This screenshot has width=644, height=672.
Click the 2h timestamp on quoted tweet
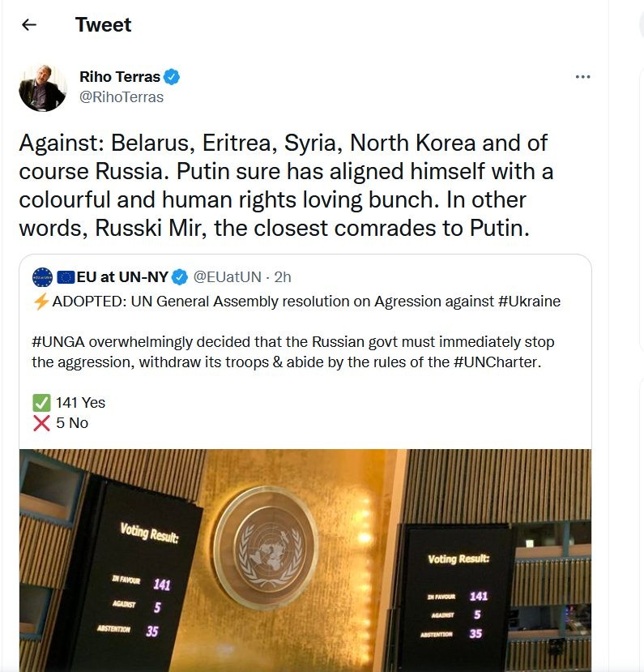[283, 277]
